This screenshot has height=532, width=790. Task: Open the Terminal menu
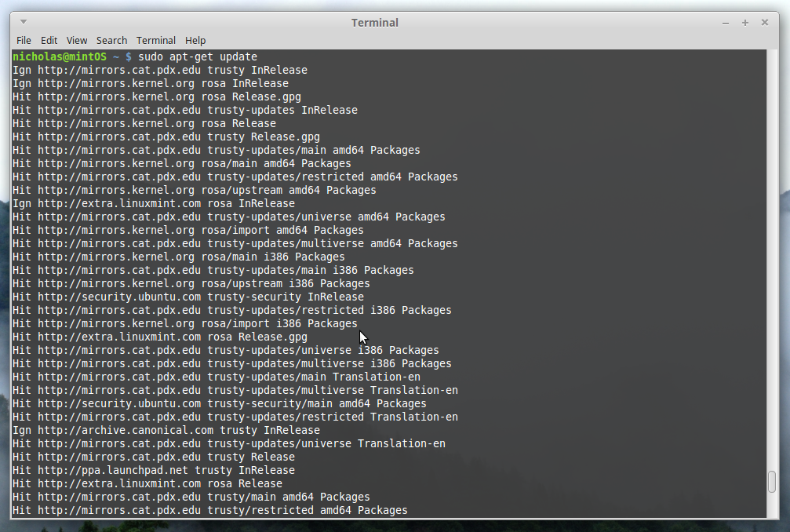tap(155, 40)
